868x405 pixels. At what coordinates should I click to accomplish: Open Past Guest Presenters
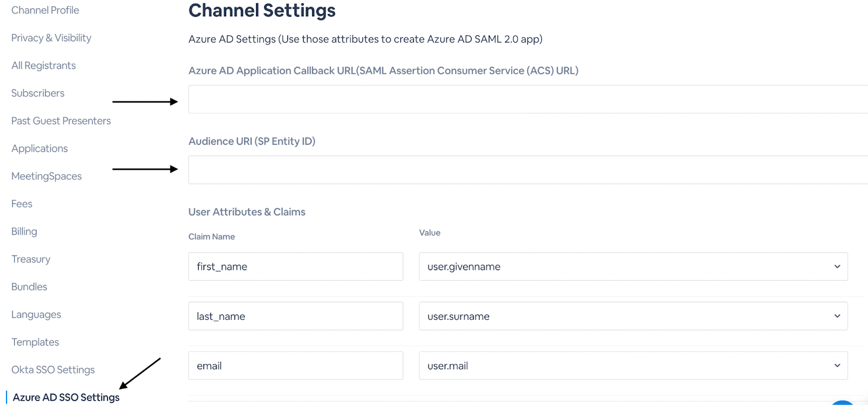click(61, 121)
